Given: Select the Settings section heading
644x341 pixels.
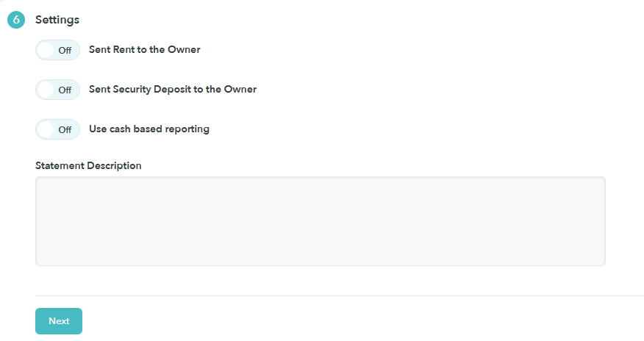Looking at the screenshot, I should (57, 20).
